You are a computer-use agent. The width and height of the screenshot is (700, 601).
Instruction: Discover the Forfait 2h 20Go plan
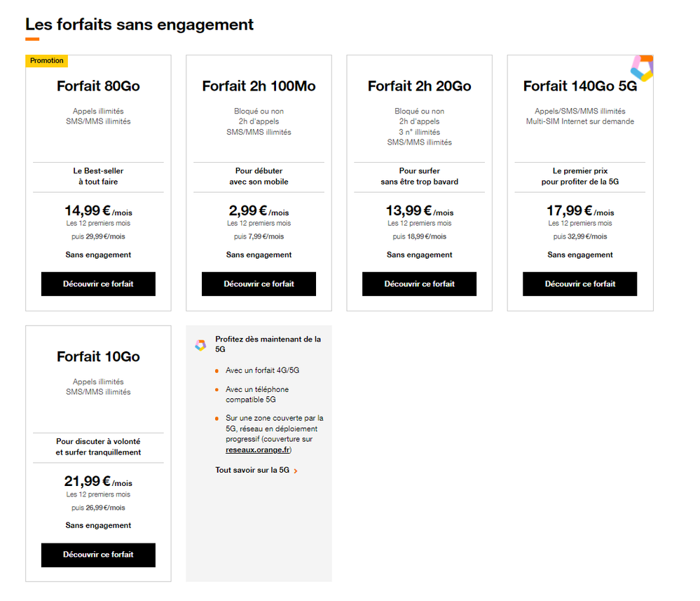tap(419, 284)
